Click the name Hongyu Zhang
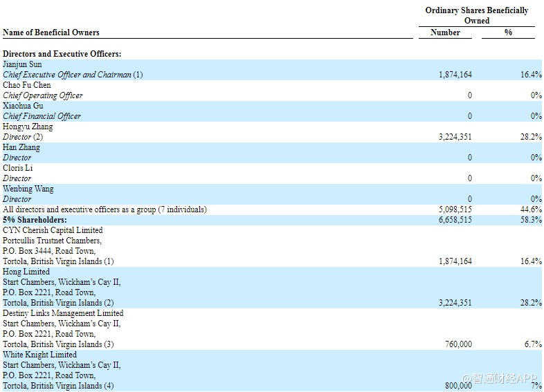The image size is (544, 392). [28, 127]
